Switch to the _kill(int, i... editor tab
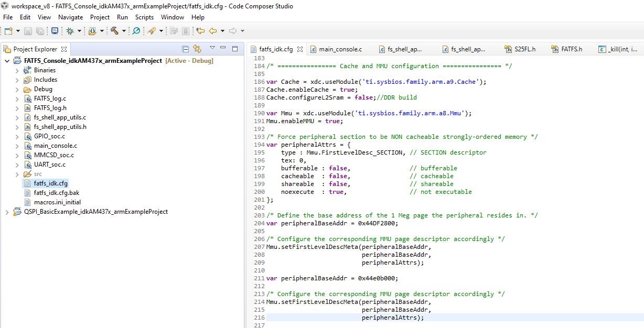644x328 pixels. pyautogui.click(x=619, y=49)
